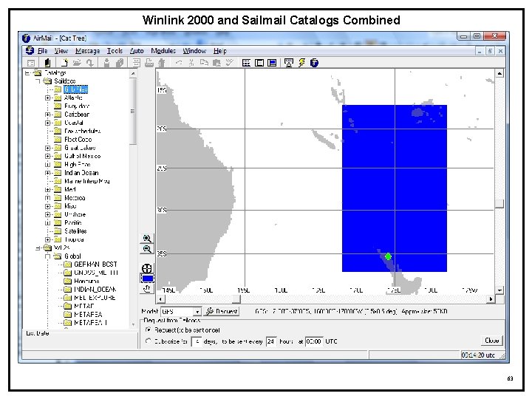
Task: Expand the Indian Ocean folder
Action: pos(48,173)
